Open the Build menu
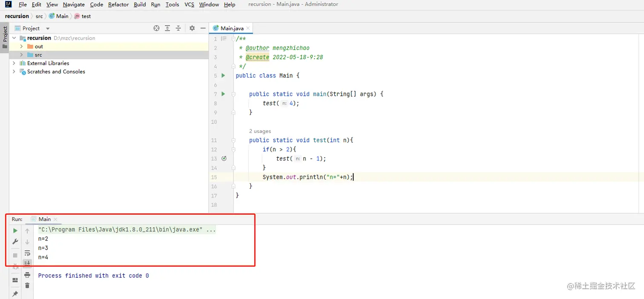This screenshot has width=644, height=299. click(140, 4)
